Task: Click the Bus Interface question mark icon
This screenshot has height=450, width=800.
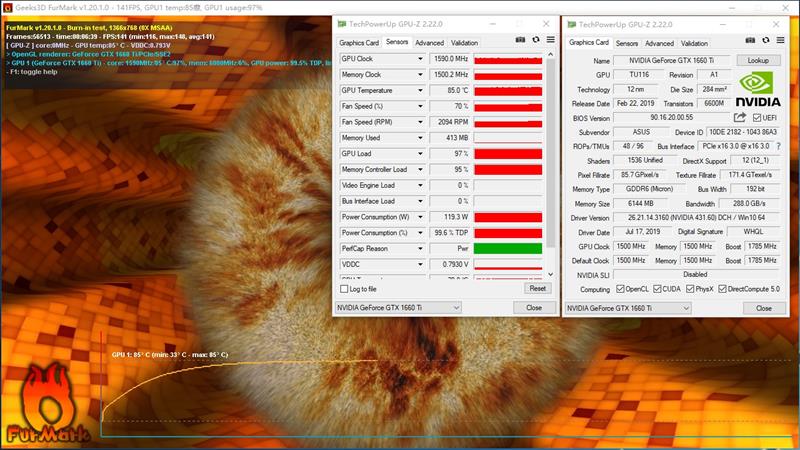Action: (x=778, y=146)
